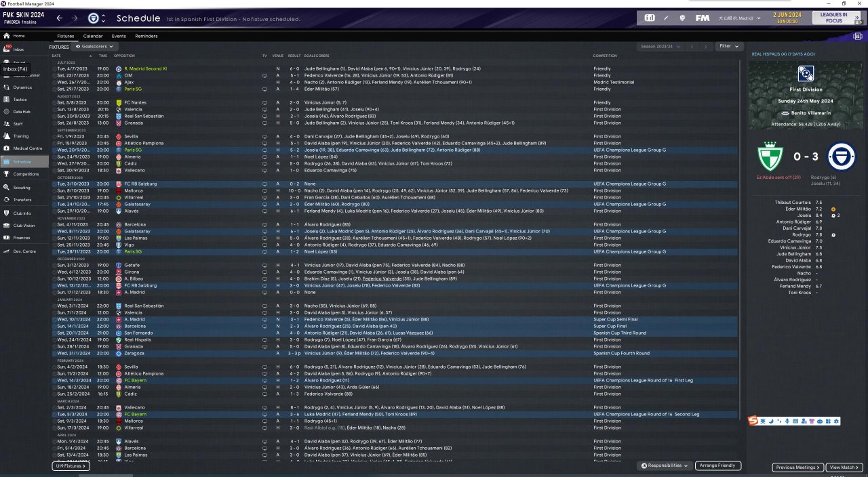Click the globe/world icon in top bar
Screen dimensions: 868x477
(x=682, y=18)
